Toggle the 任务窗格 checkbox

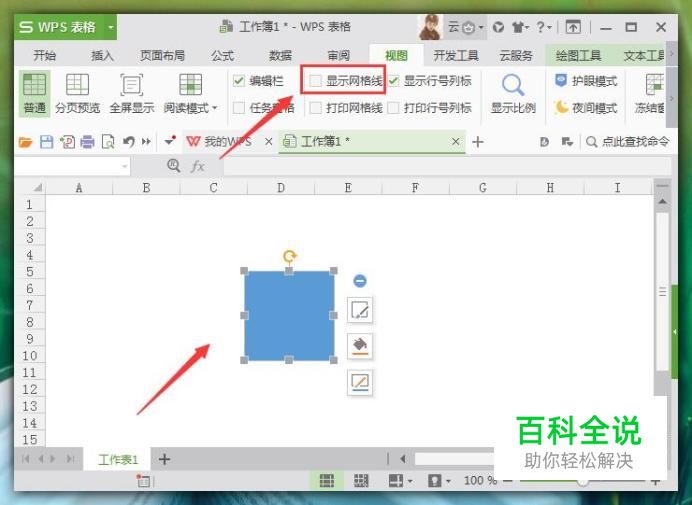click(x=239, y=108)
